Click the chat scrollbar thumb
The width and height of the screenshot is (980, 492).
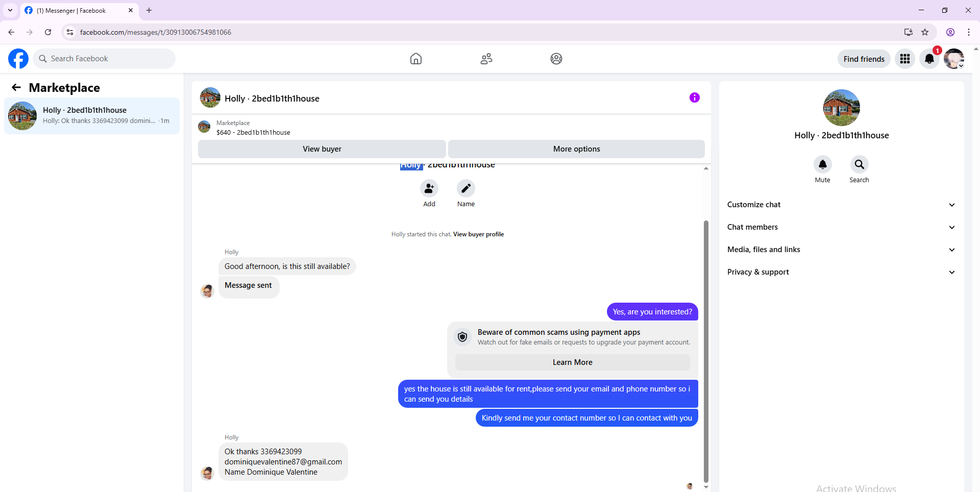(706, 351)
